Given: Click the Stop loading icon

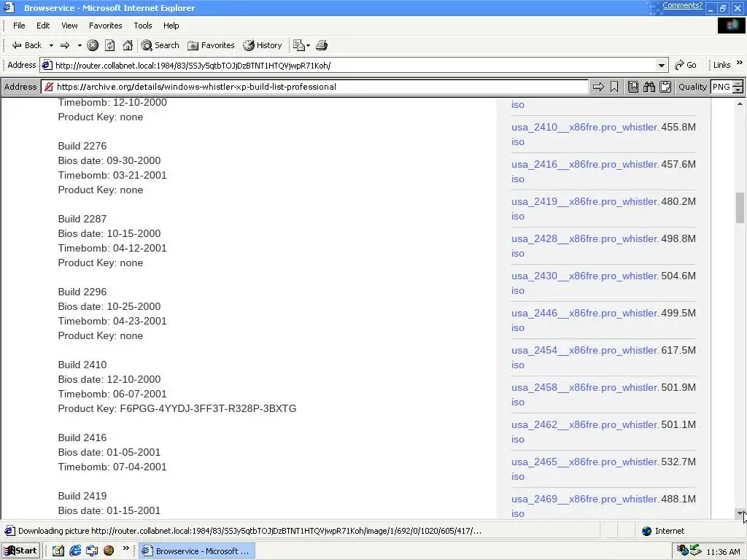Looking at the screenshot, I should [93, 45].
